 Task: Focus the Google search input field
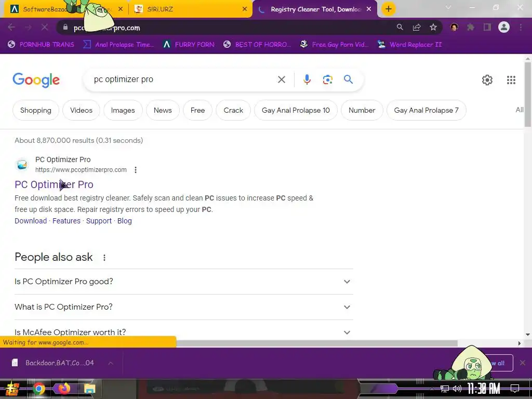pyautogui.click(x=183, y=79)
